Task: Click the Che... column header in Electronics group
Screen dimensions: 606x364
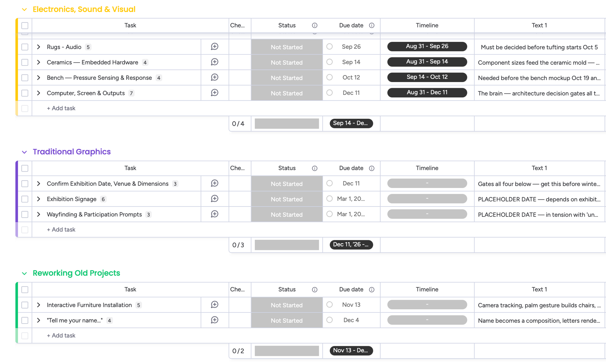Action: tap(240, 25)
